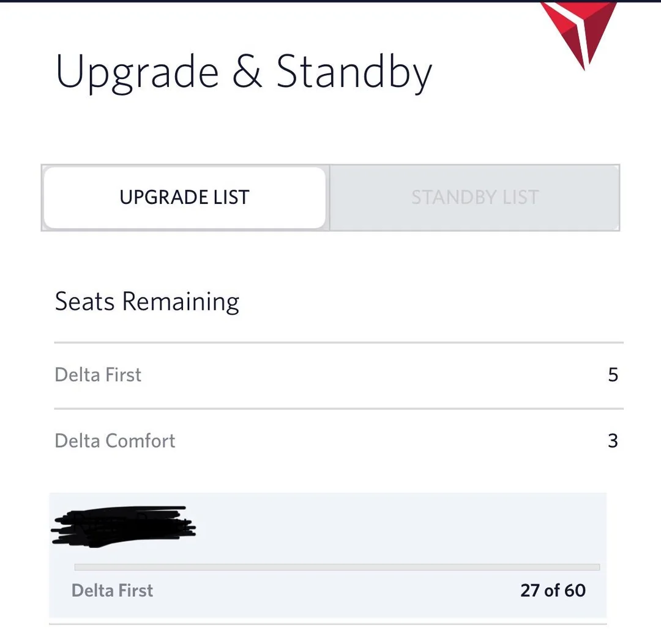This screenshot has width=661, height=644.
Task: Click the number 60 in position text
Action: 575,591
